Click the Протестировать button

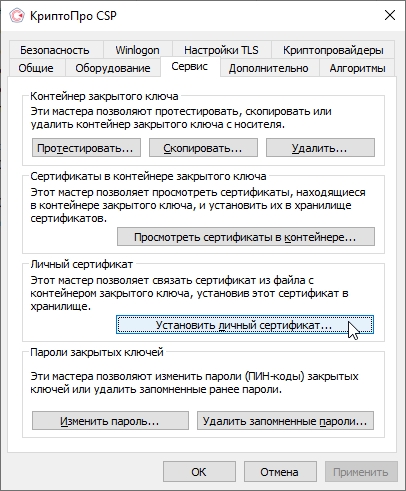pyautogui.click(x=86, y=148)
